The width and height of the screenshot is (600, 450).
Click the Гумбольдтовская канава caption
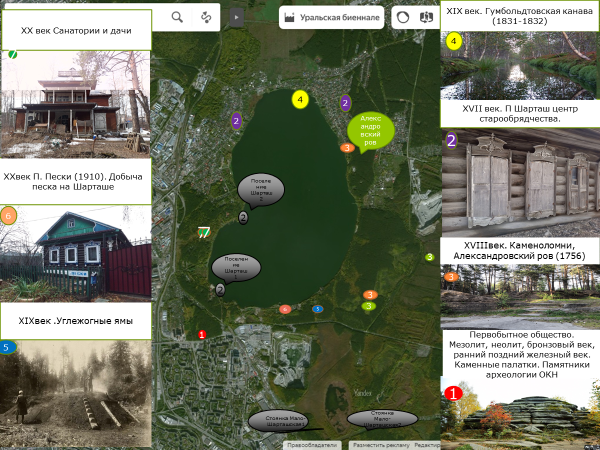tap(519, 16)
